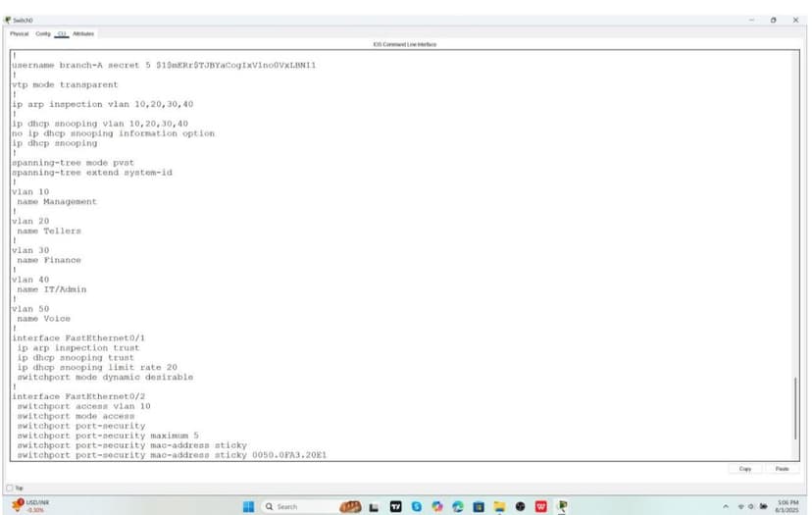Click the 'name Tellers' line
This screenshot has width=812, height=515.
coord(49,232)
